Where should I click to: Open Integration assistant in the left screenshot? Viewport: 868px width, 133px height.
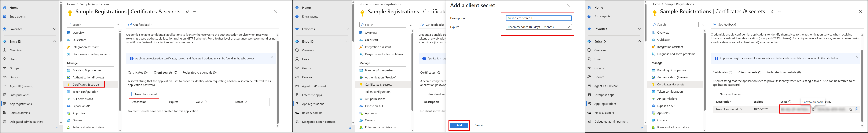(x=86, y=47)
